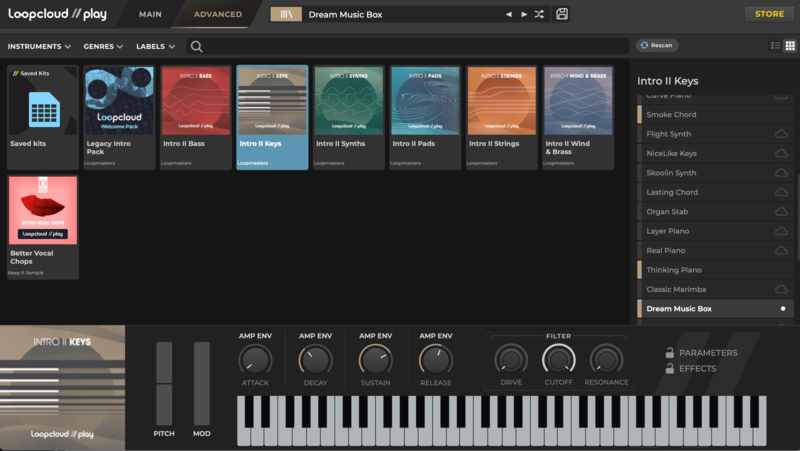800x451 pixels.
Task: Toggle the Effects lock
Action: [669, 368]
